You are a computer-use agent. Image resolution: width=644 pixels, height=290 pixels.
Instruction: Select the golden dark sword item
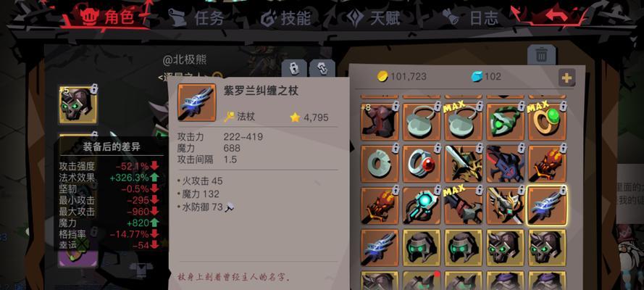click(464, 163)
